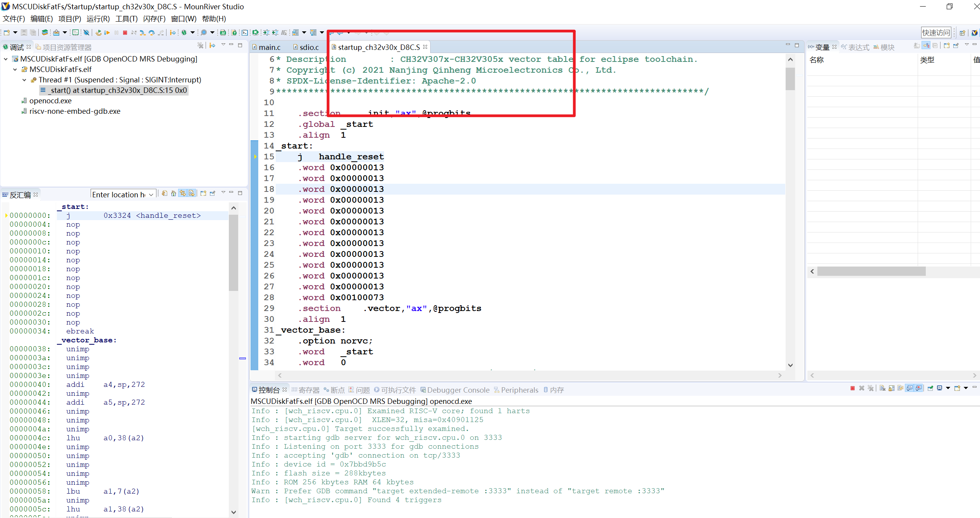Close the startup_ch32v30x_D8C.S editor tab
Viewport: 980px width, 518px height.
[x=425, y=47]
